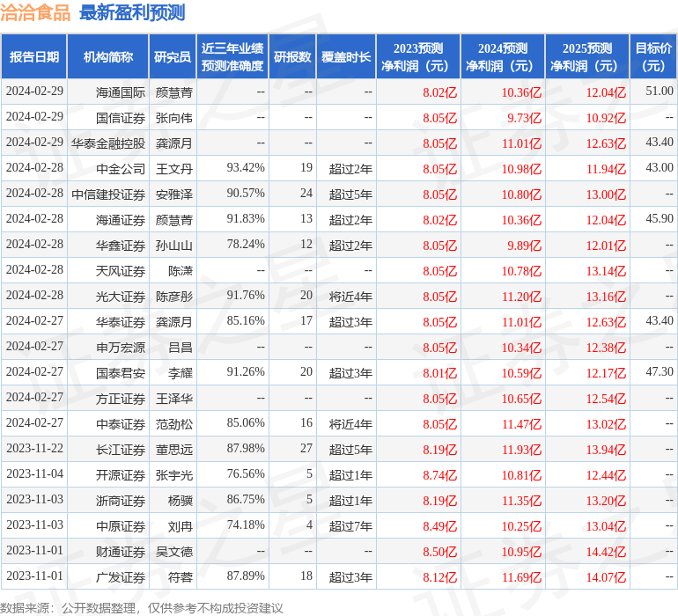Image resolution: width=678 pixels, height=616 pixels.
Task: Click 2024 profit value 9.73亿
Action: (524, 118)
